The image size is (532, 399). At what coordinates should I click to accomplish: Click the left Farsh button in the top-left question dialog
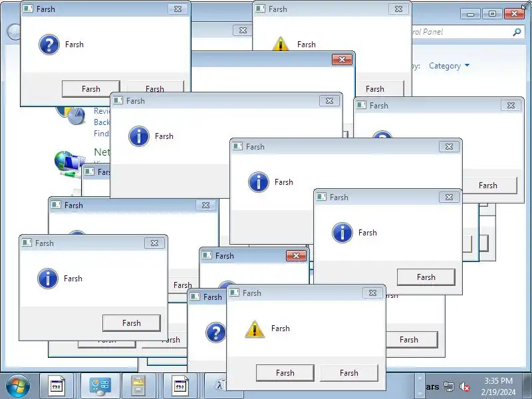click(x=91, y=89)
